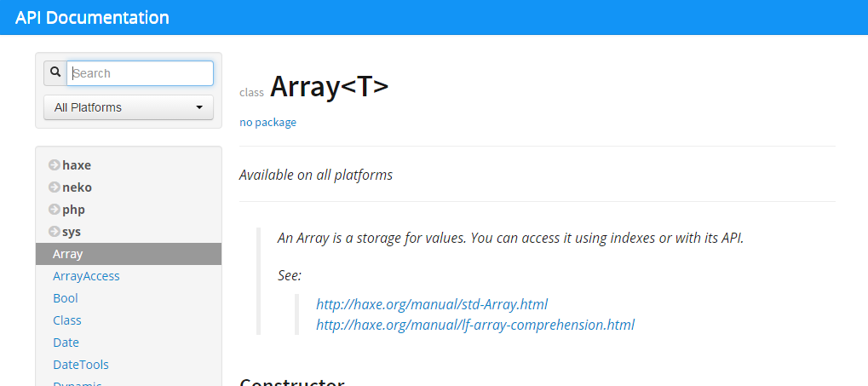This screenshot has width=868, height=386.
Task: Click the 'An Array is a storage' description
Action: coord(510,238)
